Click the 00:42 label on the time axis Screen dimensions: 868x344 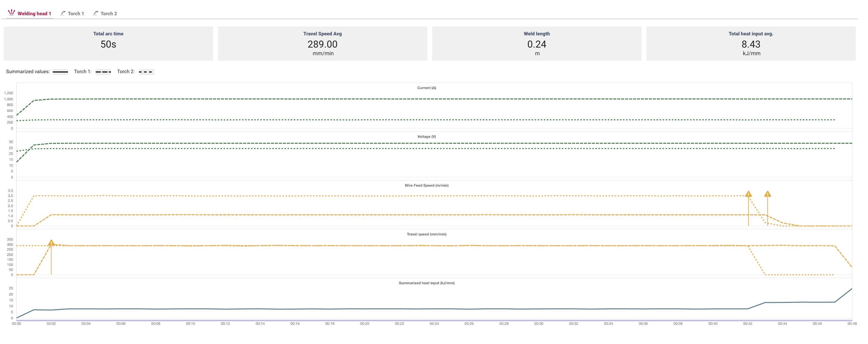748,324
